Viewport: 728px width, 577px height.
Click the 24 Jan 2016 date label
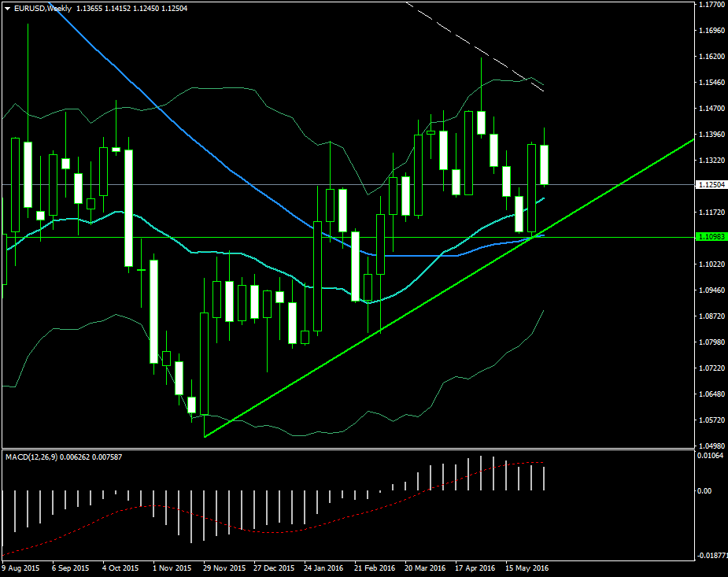click(323, 568)
